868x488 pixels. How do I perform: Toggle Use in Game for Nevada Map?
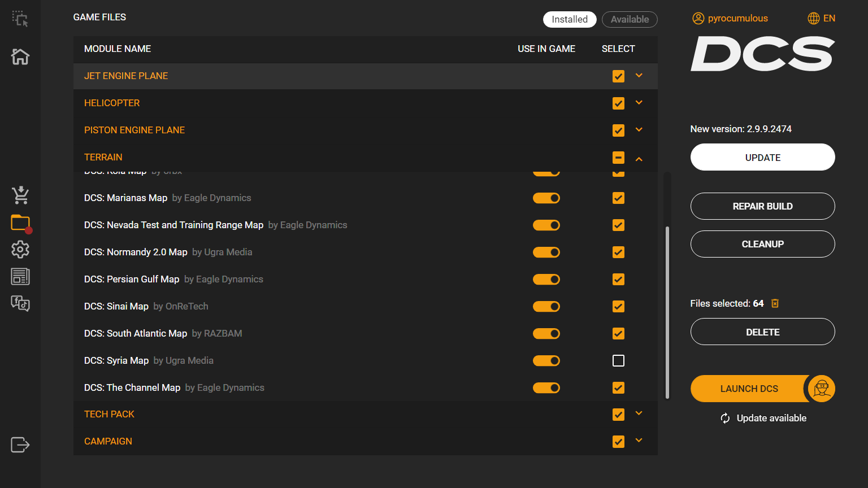point(546,225)
